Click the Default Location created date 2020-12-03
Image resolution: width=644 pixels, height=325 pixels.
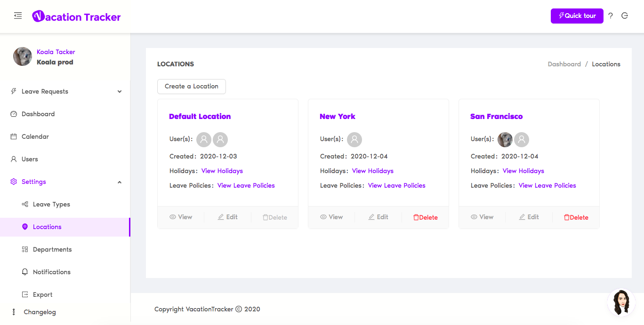218,156
